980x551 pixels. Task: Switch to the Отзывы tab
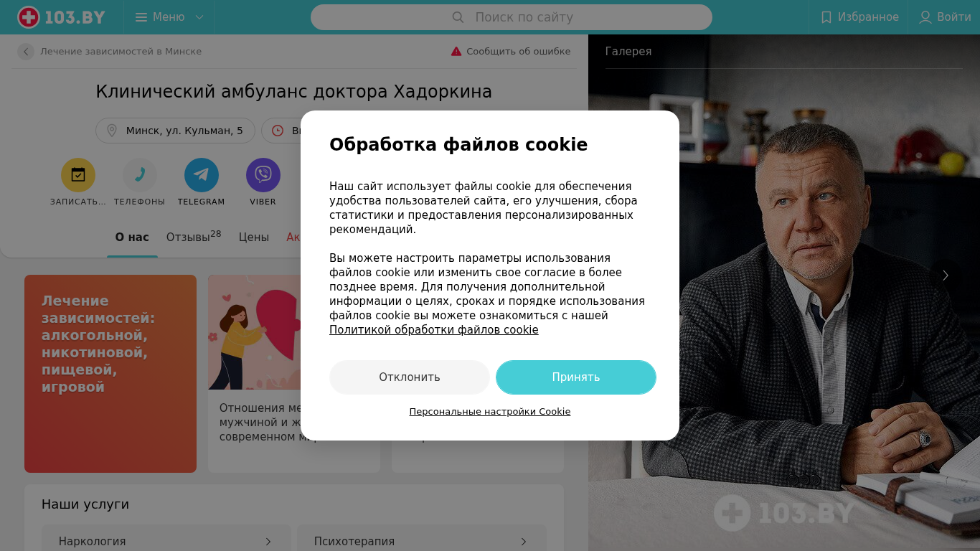[194, 237]
